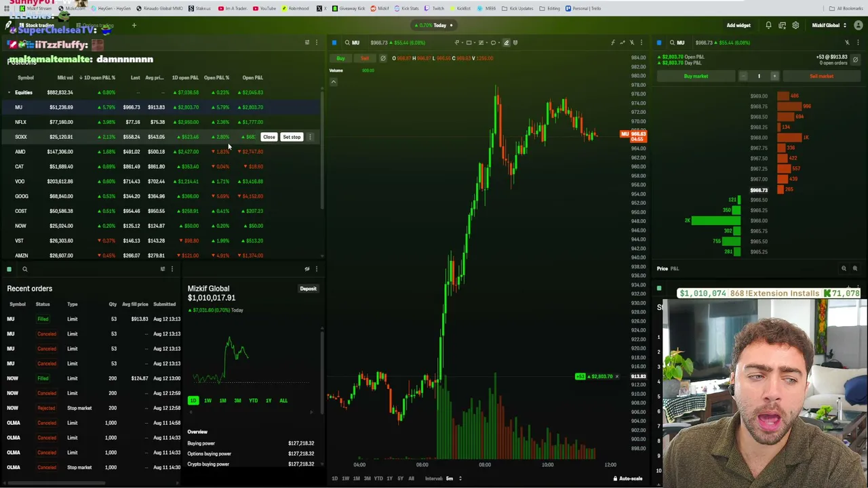Open account widget three-dot menu
The height and width of the screenshot is (488, 868).
(x=316, y=269)
